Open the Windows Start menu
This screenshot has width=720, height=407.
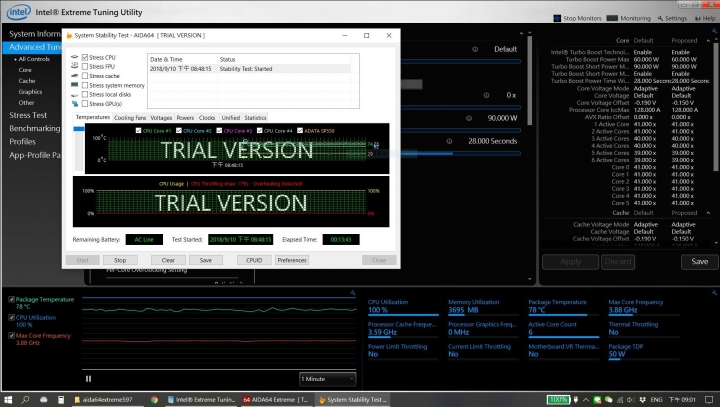click(8, 400)
